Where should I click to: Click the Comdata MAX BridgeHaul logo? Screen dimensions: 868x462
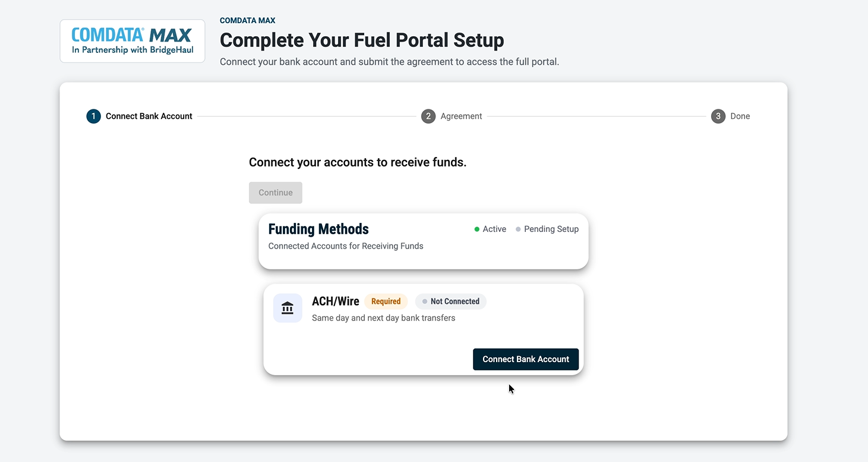(132, 41)
